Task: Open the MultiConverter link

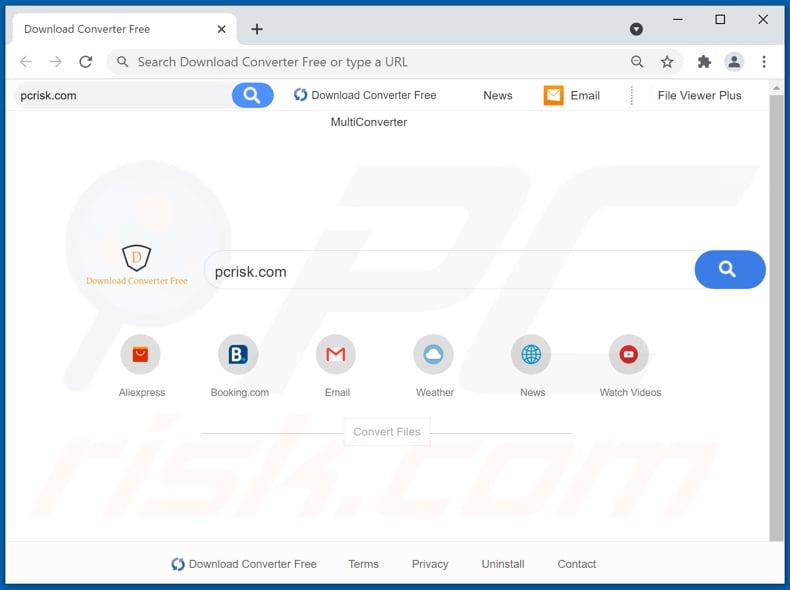Action: tap(369, 122)
